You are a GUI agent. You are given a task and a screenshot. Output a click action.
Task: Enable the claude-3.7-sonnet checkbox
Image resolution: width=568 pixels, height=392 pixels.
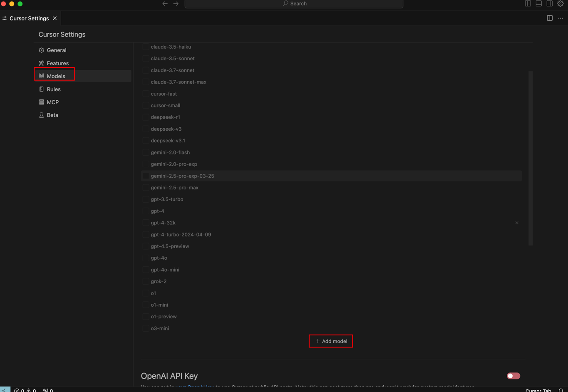pos(146,70)
